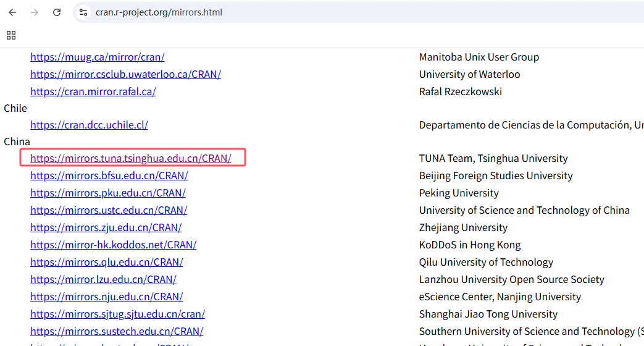Open the Tsinghua TUNA CRAN mirror
Viewport: 644px width, 346px height.
[131, 158]
